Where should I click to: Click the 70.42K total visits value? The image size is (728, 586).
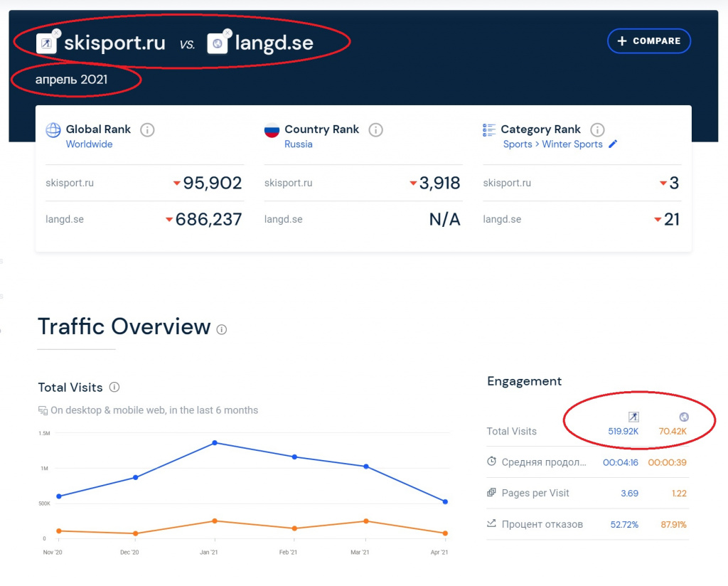[x=673, y=432]
